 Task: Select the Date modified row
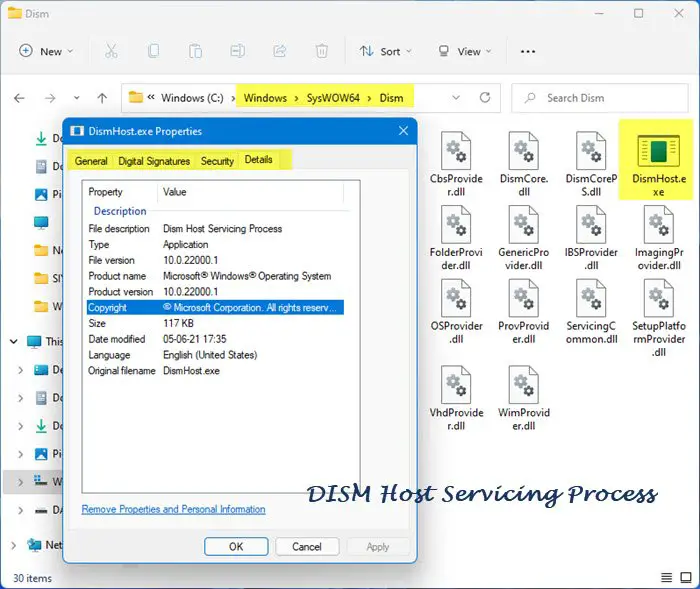(x=215, y=339)
